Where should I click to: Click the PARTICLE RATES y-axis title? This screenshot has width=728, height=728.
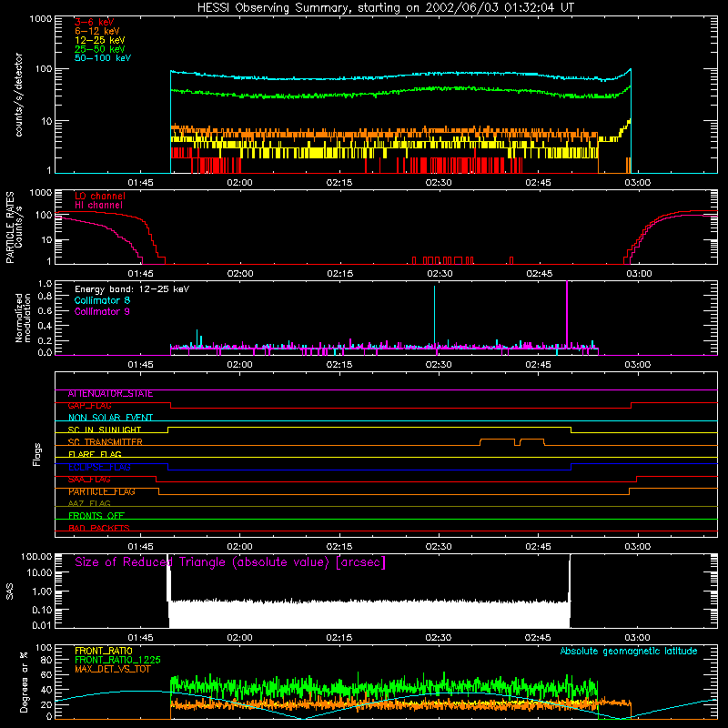[14, 227]
